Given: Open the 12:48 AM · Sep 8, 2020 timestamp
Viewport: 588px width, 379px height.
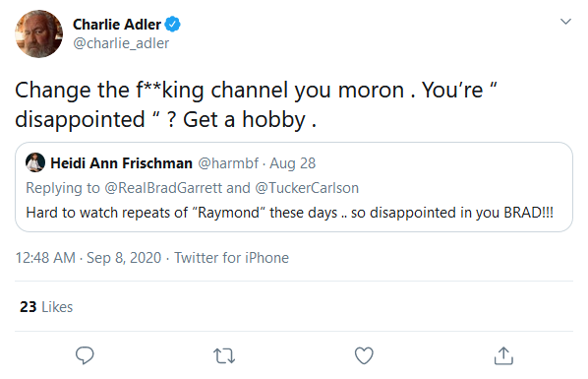Looking at the screenshot, I should tap(88, 258).
